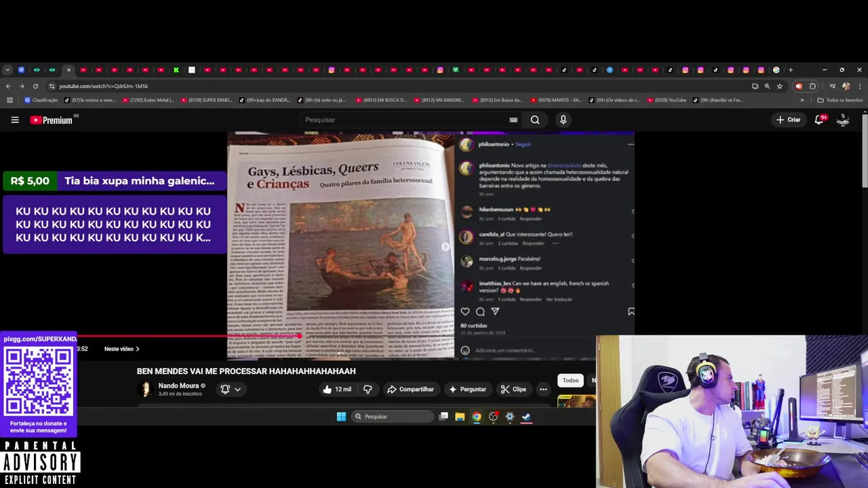Viewport: 868px width, 488px height.
Task: Click the R$ 5,00 donation badge
Action: click(x=30, y=181)
